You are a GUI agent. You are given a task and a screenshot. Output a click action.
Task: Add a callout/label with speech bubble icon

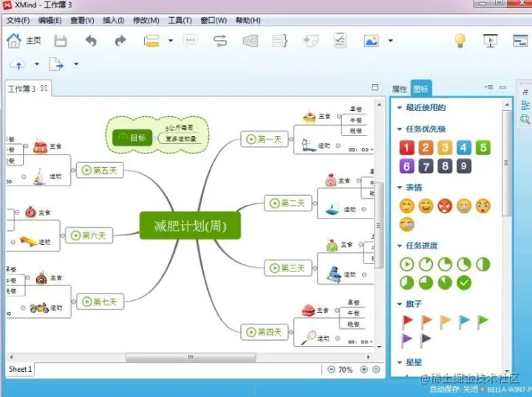pos(191,41)
